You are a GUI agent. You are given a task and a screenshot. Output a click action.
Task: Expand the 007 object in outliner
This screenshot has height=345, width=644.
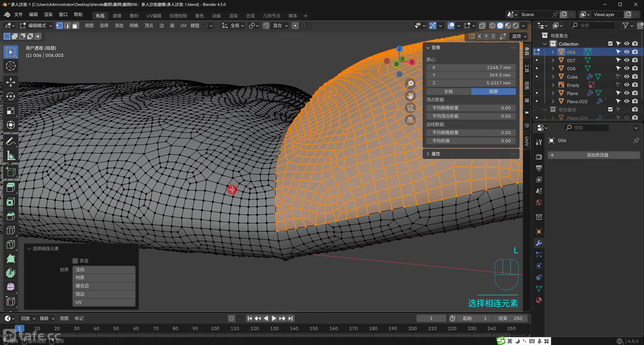pyautogui.click(x=553, y=60)
